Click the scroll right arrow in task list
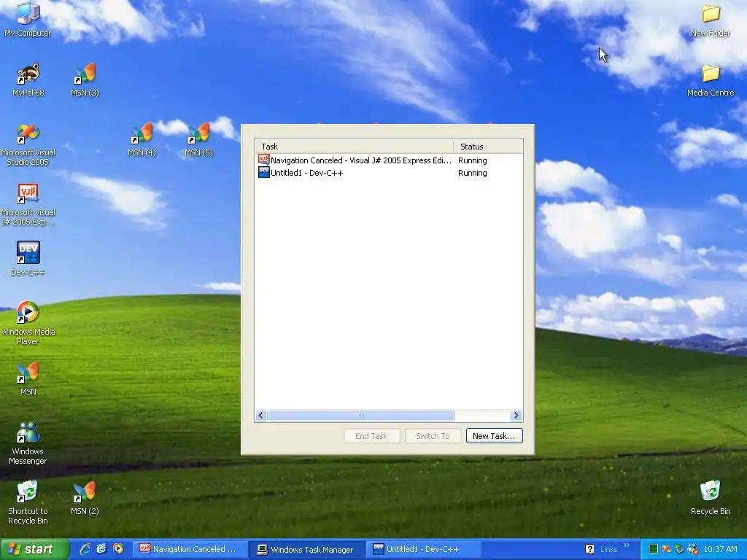Viewport: 747px width, 560px height. (516, 415)
